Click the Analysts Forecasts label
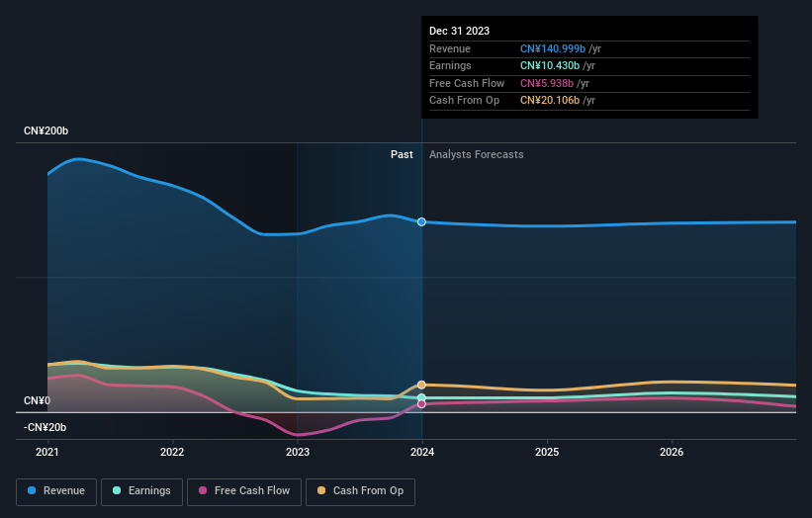The width and height of the screenshot is (812, 518). tap(477, 155)
